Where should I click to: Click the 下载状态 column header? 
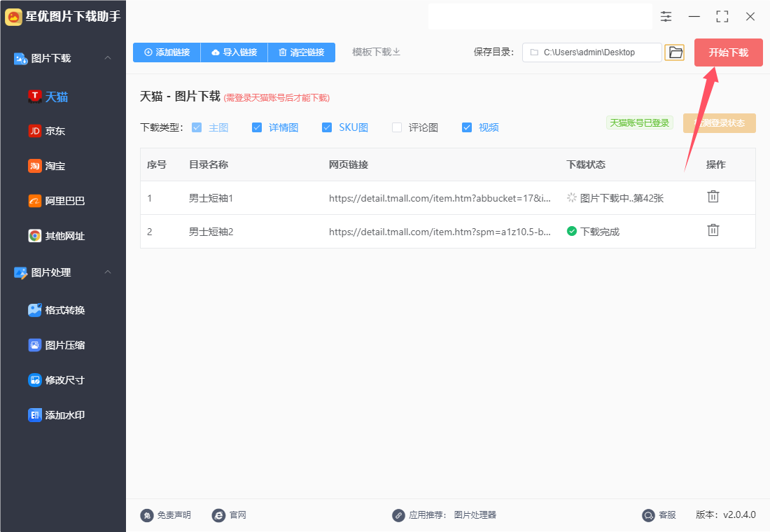586,164
